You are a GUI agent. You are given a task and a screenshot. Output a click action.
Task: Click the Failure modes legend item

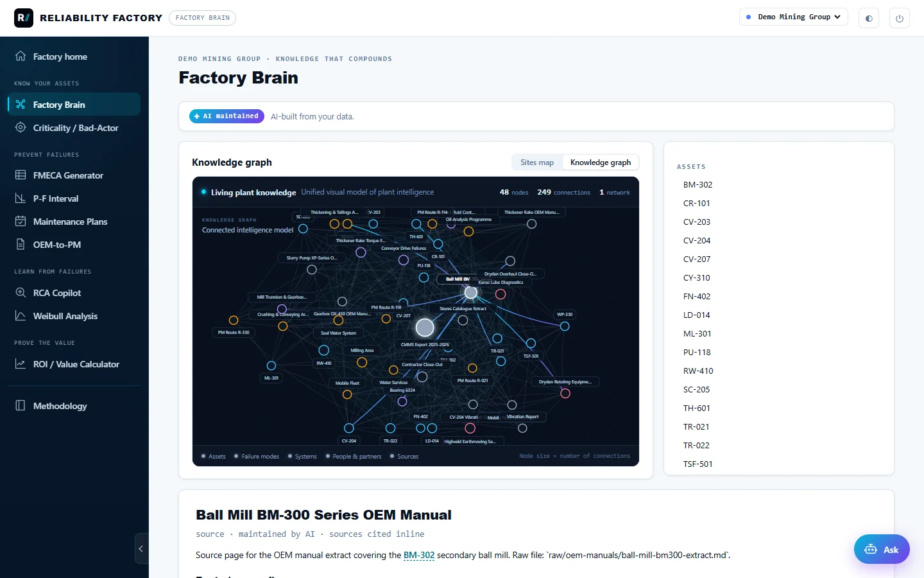(x=257, y=457)
